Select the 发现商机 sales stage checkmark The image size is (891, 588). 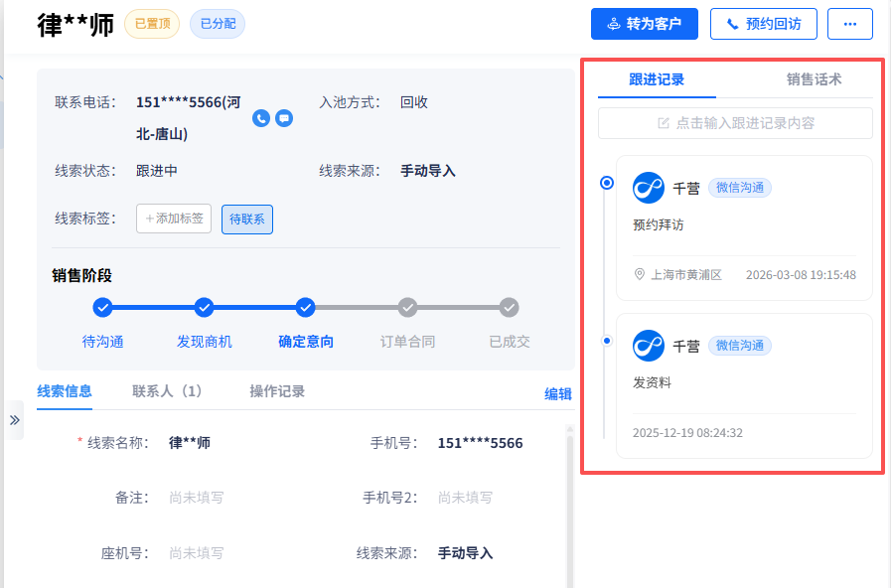[x=205, y=307]
